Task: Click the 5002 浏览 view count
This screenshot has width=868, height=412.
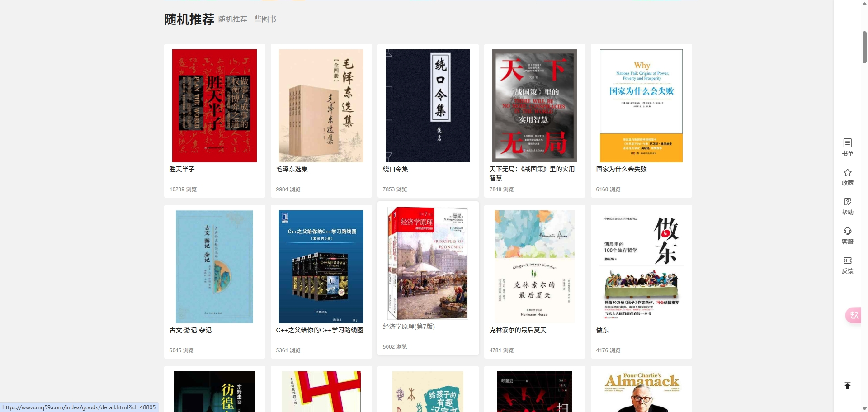Action: pos(395,347)
